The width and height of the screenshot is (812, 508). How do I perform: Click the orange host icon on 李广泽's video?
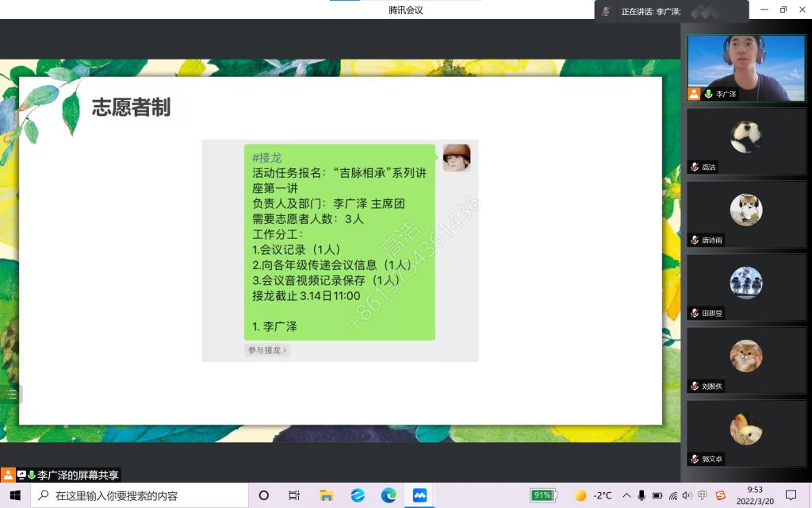[x=694, y=94]
